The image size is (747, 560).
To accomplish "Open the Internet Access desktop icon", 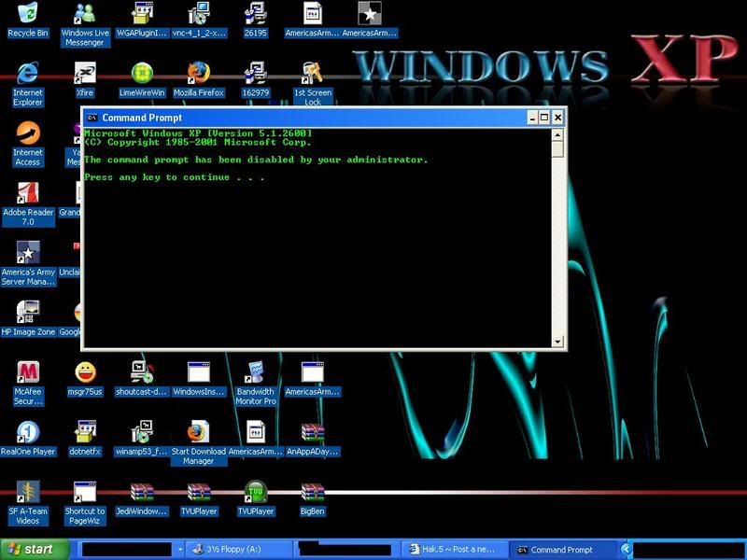I will (28, 145).
